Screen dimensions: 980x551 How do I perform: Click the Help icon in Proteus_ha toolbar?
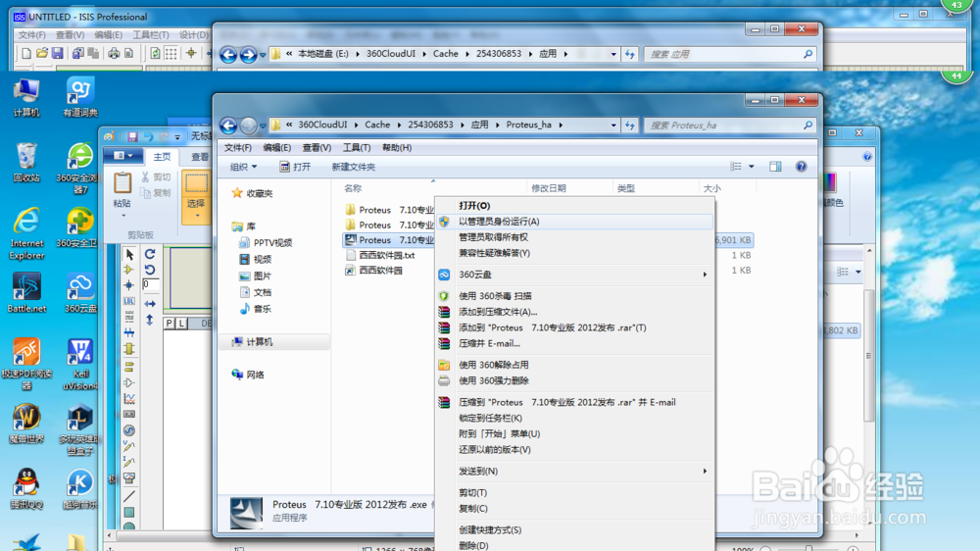[802, 167]
